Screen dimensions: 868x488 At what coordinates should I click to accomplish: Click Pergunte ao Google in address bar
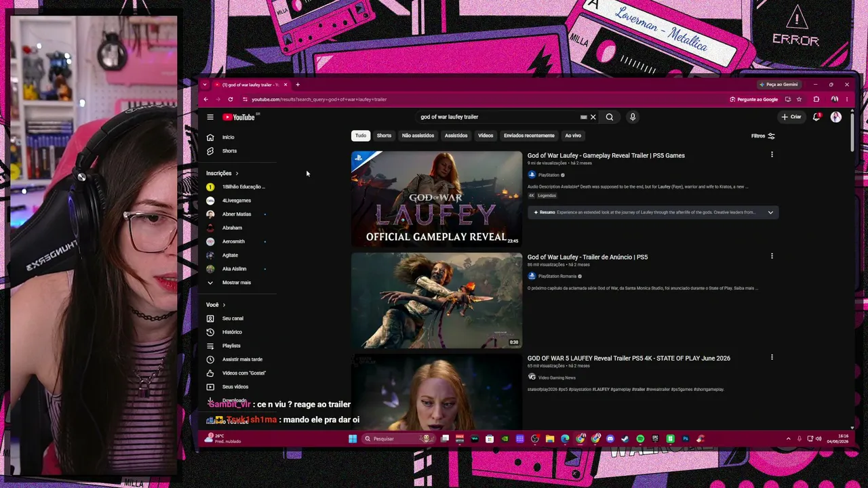754,100
